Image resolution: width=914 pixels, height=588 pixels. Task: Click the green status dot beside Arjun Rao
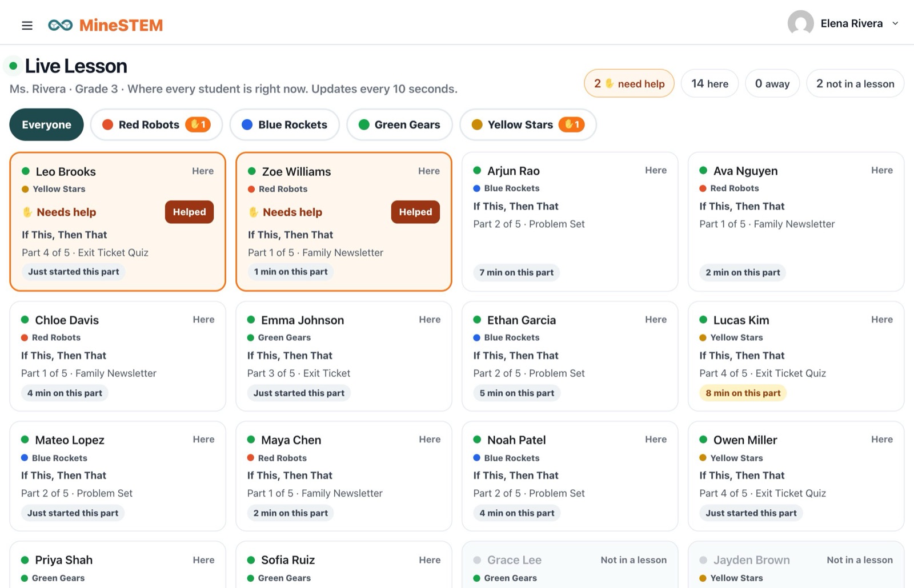point(477,170)
